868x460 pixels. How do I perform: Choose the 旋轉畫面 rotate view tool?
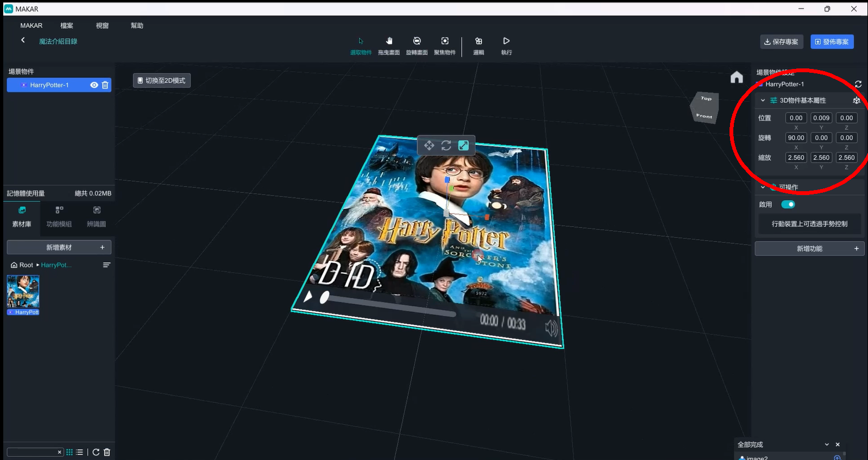click(417, 45)
